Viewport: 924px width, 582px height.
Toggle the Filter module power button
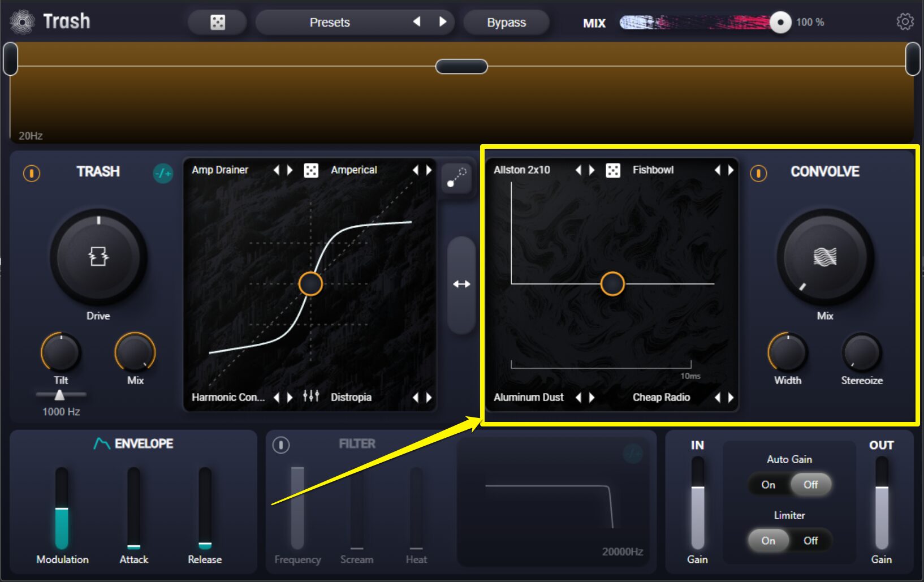click(x=281, y=445)
